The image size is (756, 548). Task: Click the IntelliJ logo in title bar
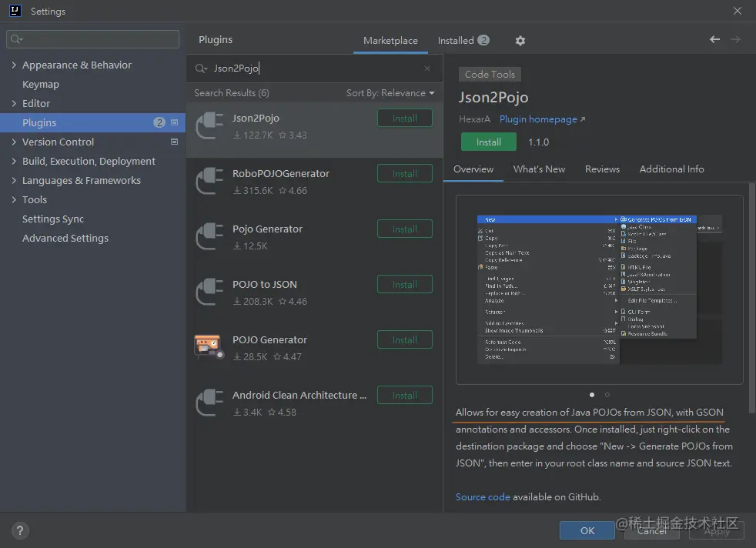(x=15, y=11)
